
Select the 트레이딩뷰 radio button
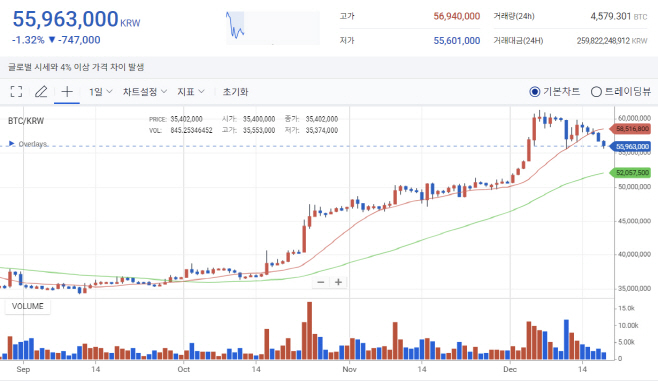click(596, 91)
